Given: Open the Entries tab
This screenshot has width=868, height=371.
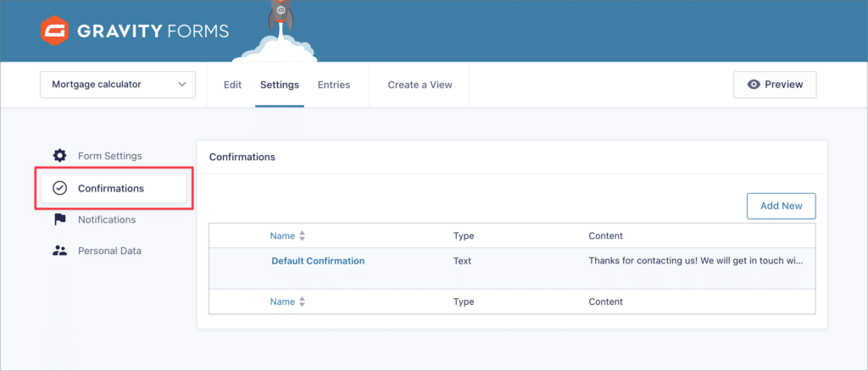Looking at the screenshot, I should (x=334, y=85).
